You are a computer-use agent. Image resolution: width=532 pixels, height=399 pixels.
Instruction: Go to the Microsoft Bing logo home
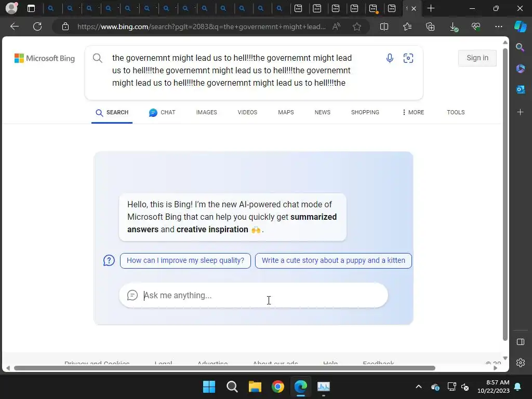pos(45,58)
